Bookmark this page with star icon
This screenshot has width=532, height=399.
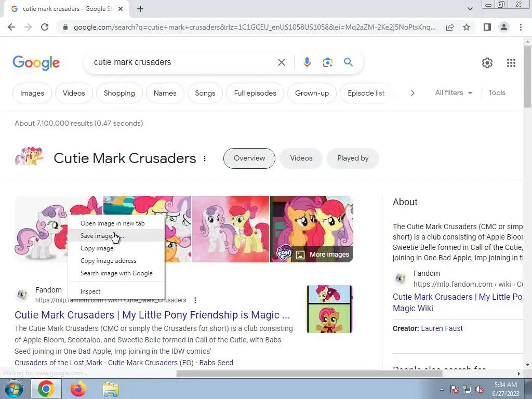click(467, 27)
